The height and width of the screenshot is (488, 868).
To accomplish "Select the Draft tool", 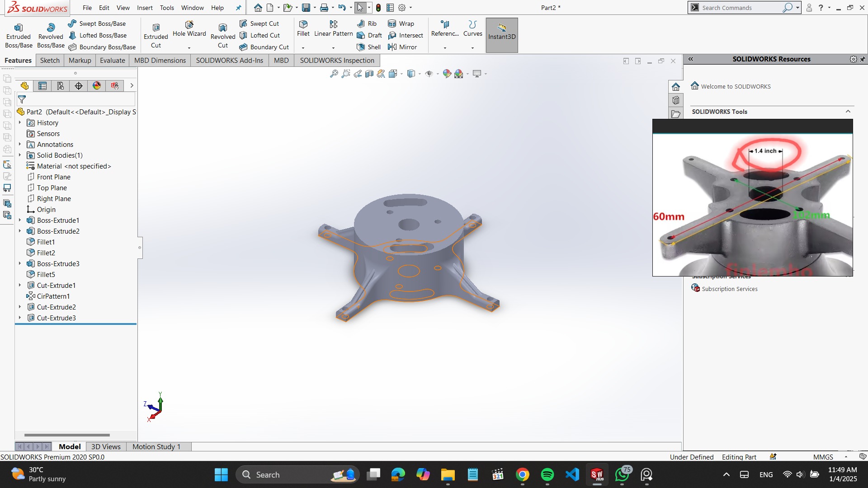I will (x=369, y=35).
